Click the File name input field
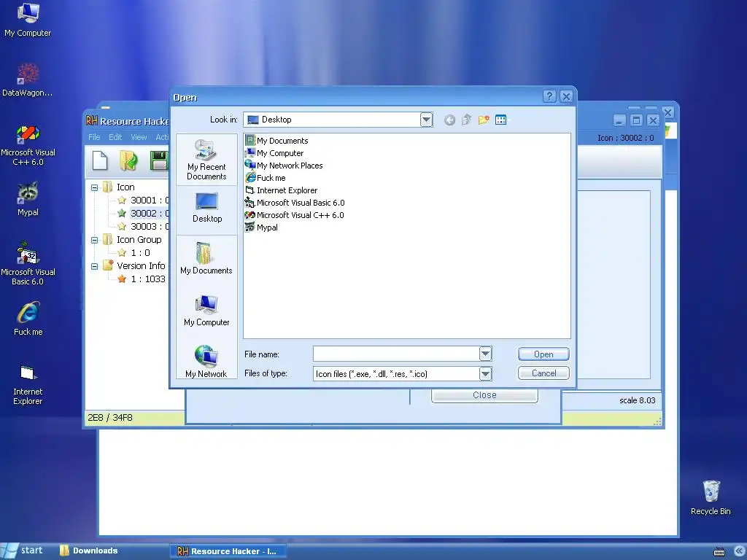The width and height of the screenshot is (747, 560). pos(396,354)
